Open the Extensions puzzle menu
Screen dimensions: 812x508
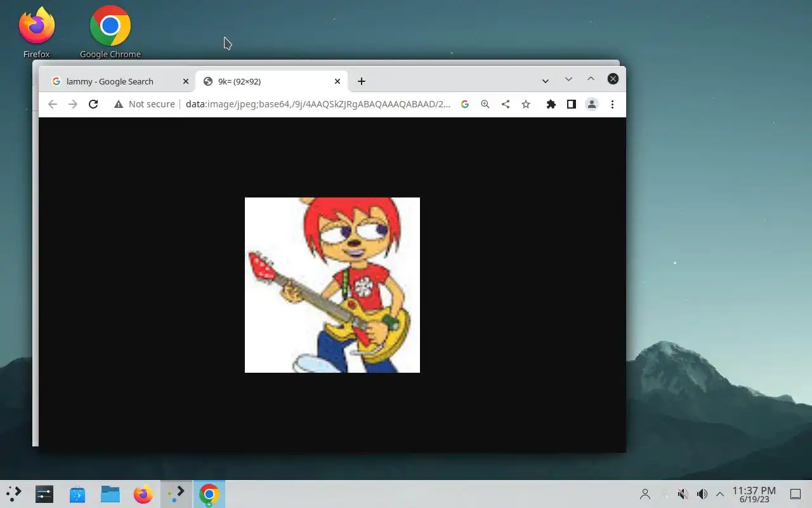[x=551, y=104]
